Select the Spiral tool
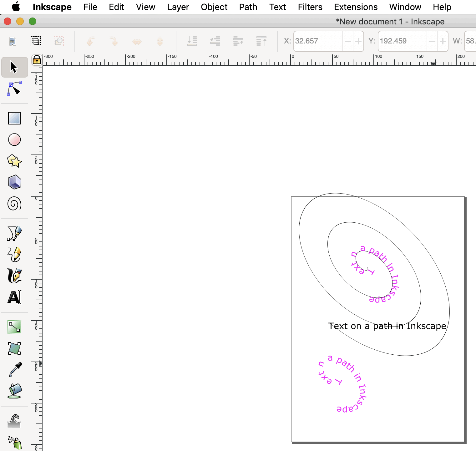The image size is (476, 451). 14,204
